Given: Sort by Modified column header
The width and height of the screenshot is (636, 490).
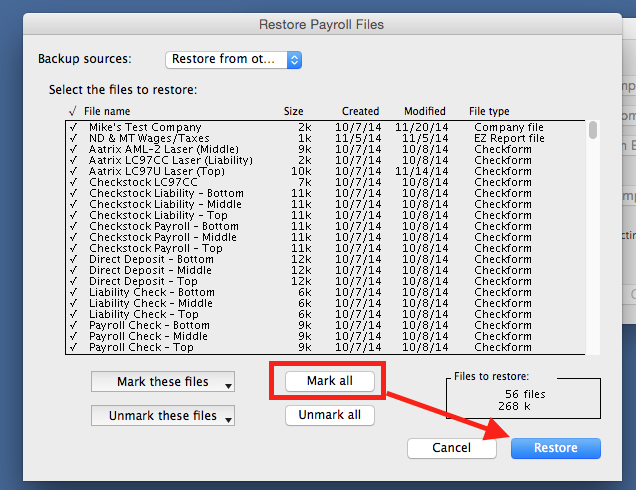Looking at the screenshot, I should click(x=424, y=111).
